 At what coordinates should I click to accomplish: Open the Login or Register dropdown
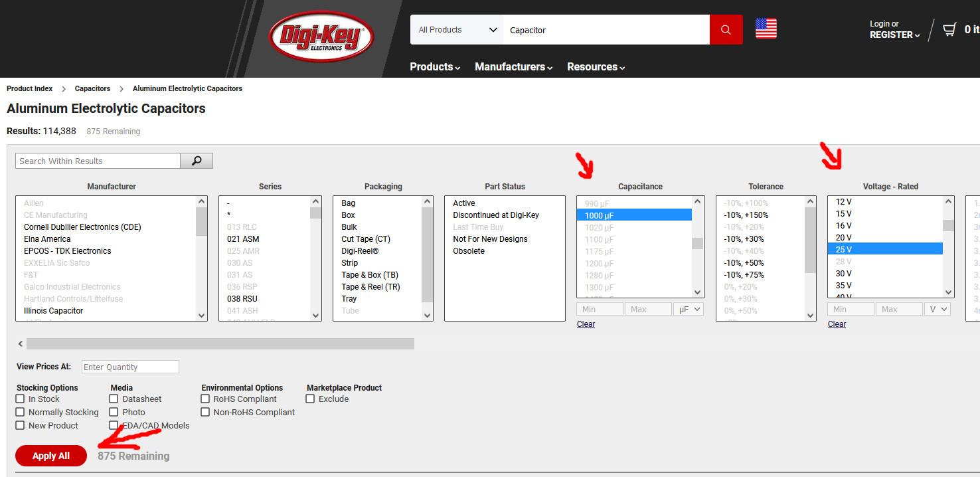(894, 29)
